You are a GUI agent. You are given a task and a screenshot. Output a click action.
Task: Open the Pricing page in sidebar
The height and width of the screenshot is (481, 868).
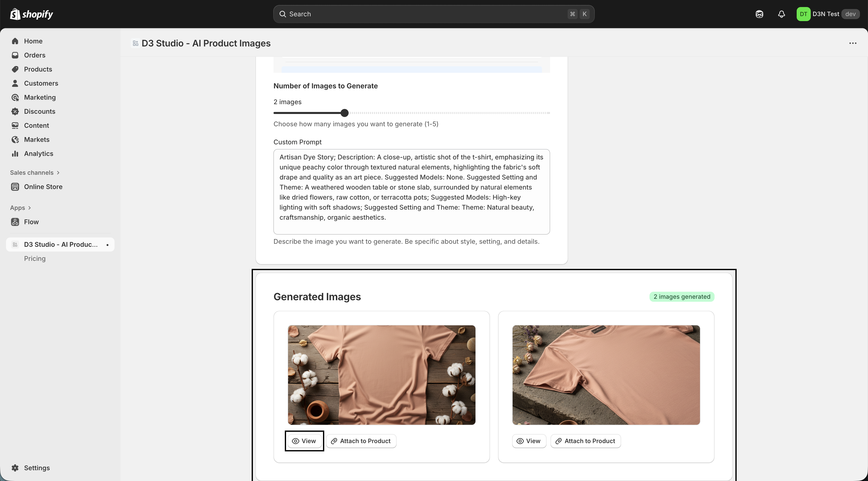(x=35, y=258)
